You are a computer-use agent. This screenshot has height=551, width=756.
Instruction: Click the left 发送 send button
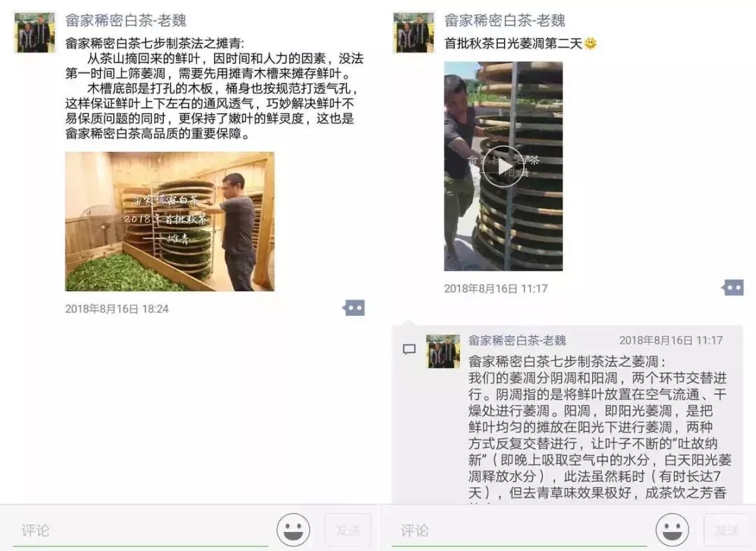[348, 530]
